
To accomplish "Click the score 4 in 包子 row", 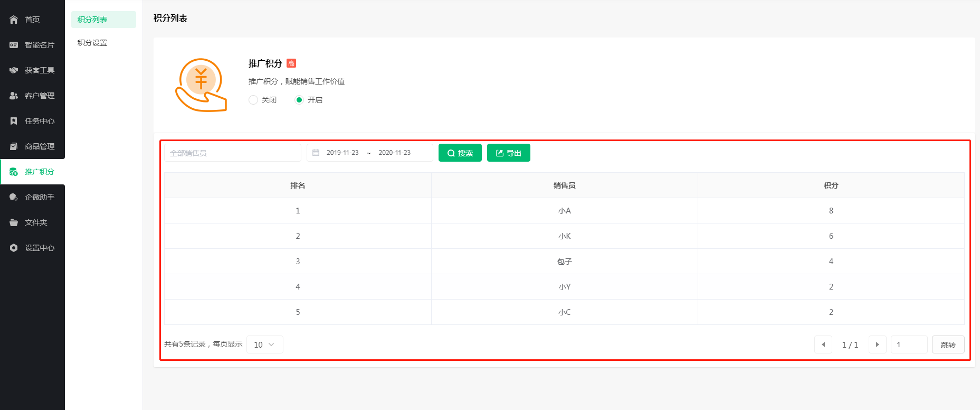I will (831, 262).
